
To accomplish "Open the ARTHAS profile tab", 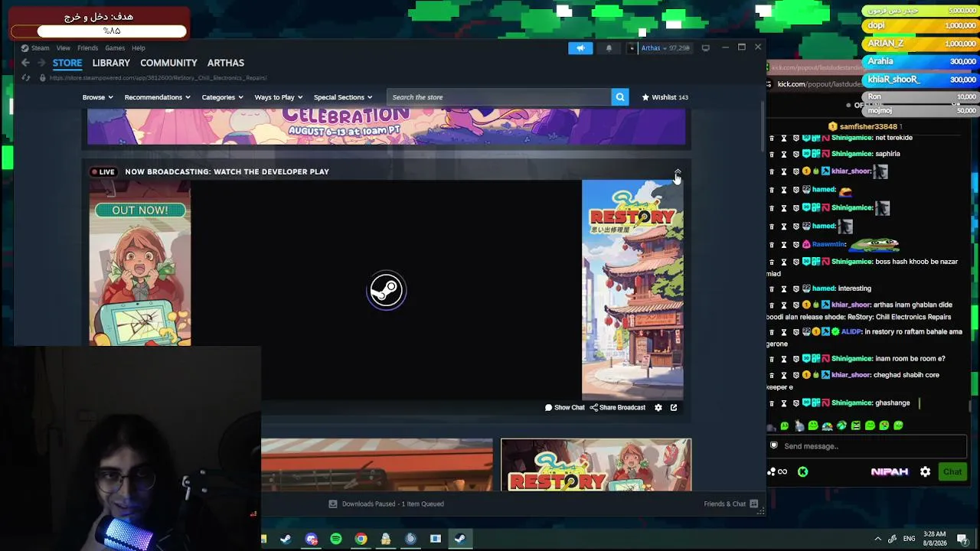I will (226, 63).
